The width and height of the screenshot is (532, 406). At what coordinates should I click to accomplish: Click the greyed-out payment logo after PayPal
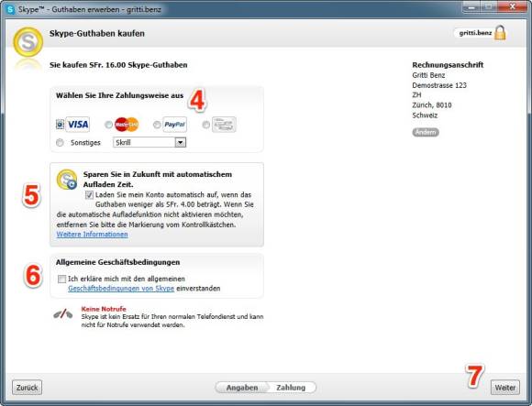(x=224, y=125)
